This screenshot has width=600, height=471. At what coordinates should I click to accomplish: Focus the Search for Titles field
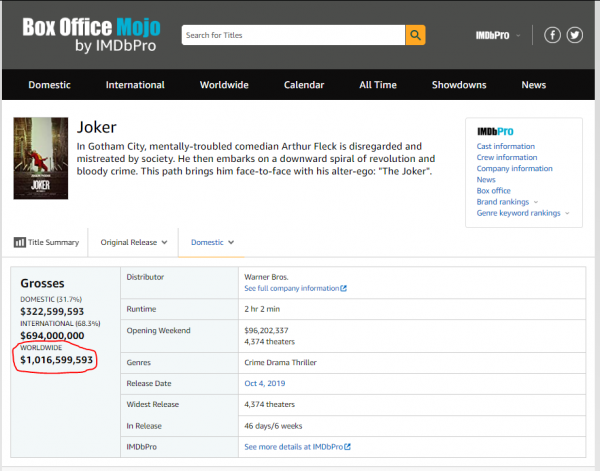click(292, 35)
